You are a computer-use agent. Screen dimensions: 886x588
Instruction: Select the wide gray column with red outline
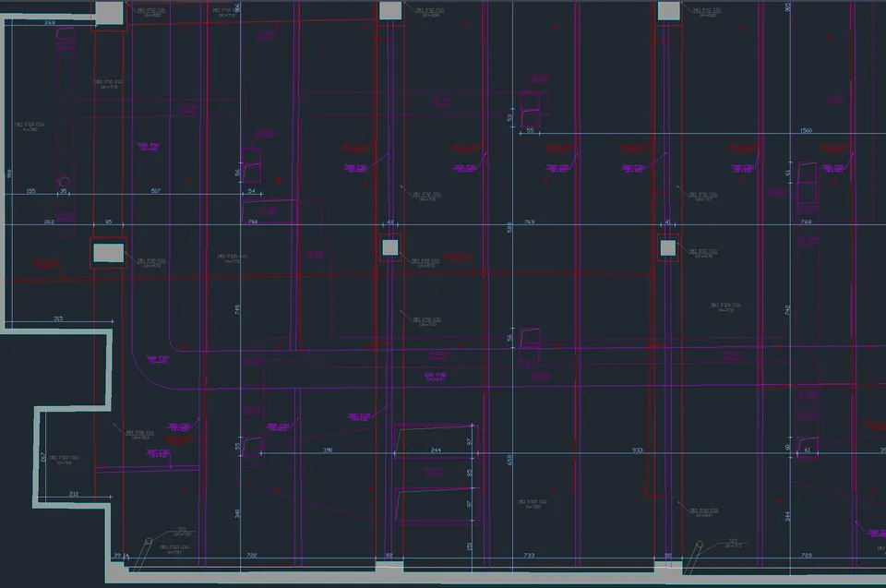pos(109,253)
